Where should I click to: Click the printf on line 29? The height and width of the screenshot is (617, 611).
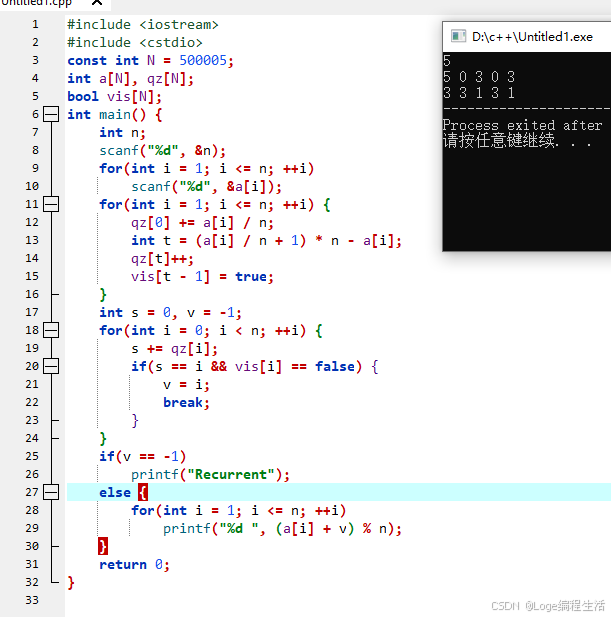coord(282,528)
